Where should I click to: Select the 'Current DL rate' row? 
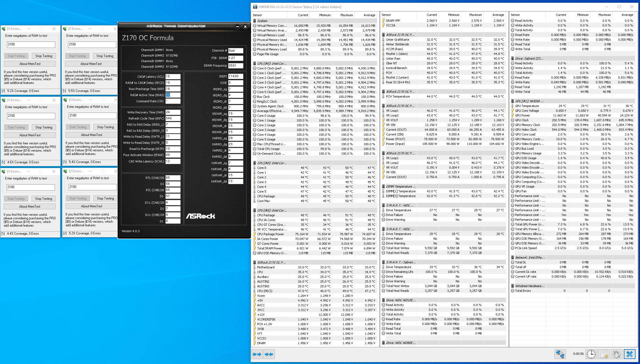point(572,272)
